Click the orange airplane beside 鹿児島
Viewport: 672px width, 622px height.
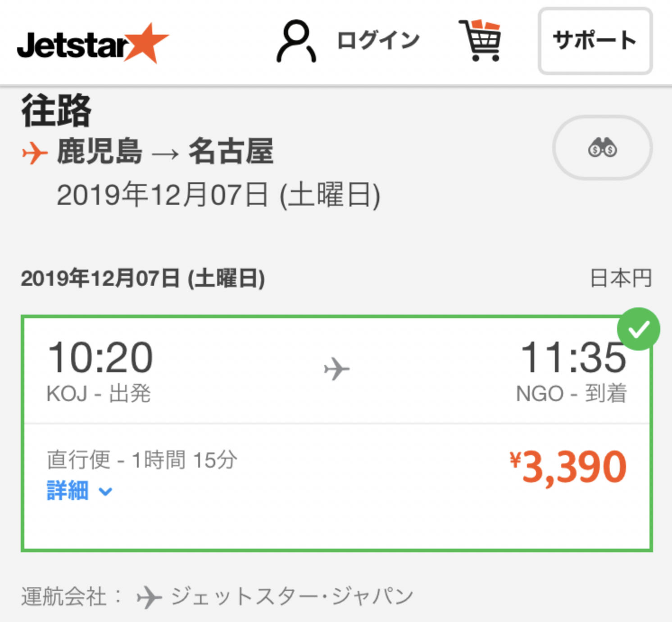click(35, 153)
